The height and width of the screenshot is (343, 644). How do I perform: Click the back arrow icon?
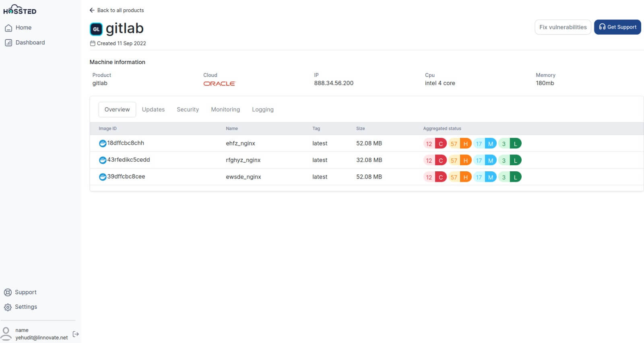92,10
